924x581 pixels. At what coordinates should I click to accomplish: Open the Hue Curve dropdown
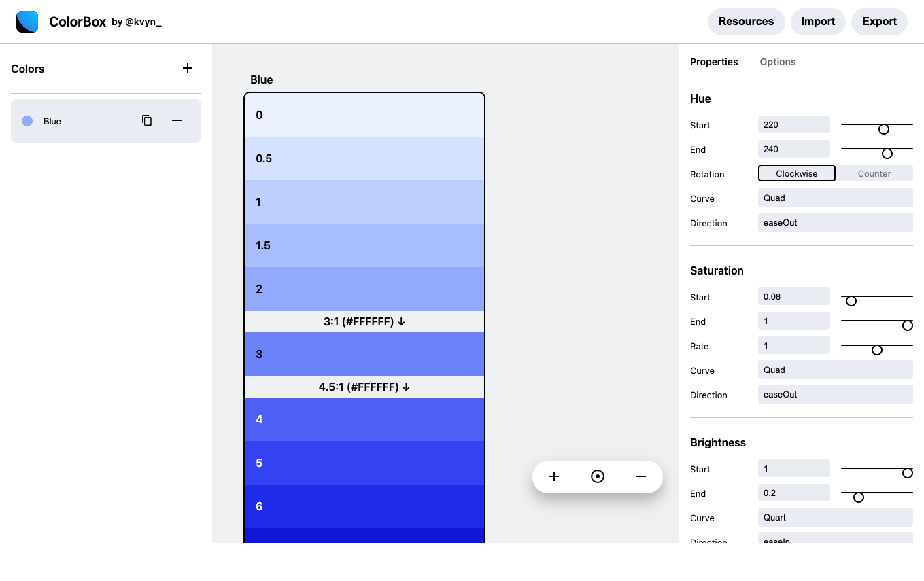[x=835, y=198]
